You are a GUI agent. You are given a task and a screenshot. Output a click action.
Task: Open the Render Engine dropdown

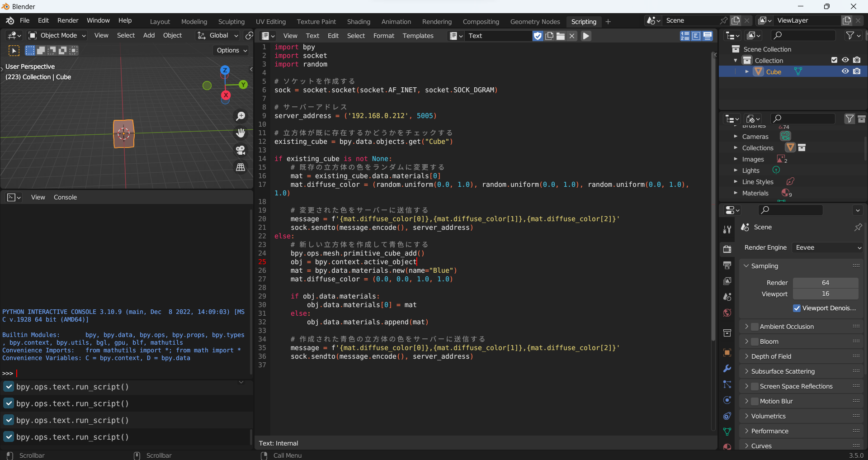point(828,247)
